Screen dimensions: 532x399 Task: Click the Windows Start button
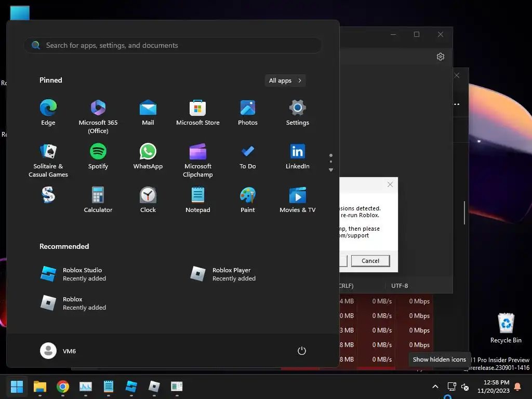tap(17, 387)
